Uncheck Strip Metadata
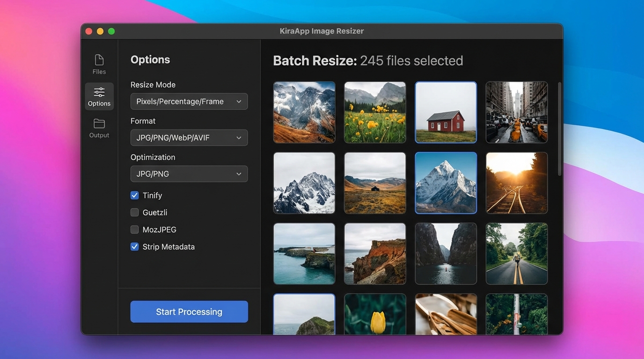Image resolution: width=644 pixels, height=359 pixels. point(134,246)
